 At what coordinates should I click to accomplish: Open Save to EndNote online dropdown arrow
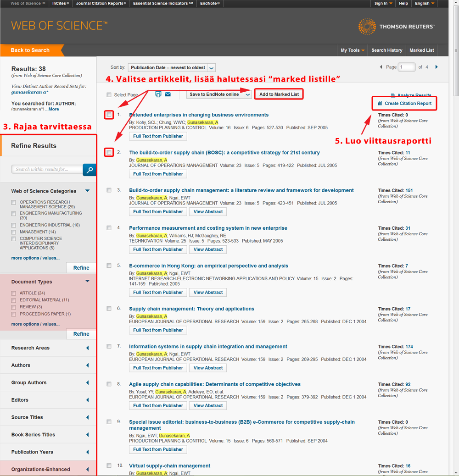click(248, 94)
